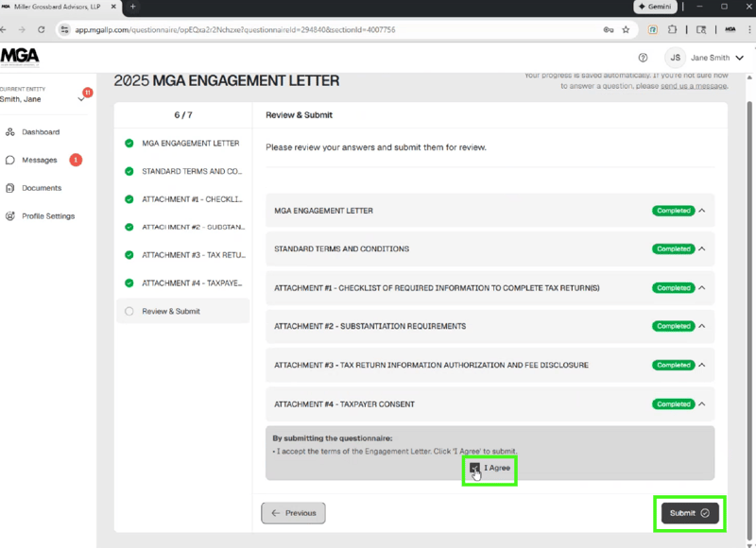Open the Jane Smith user menu dropdown
Viewport: 756px width, 548px height.
(x=740, y=58)
